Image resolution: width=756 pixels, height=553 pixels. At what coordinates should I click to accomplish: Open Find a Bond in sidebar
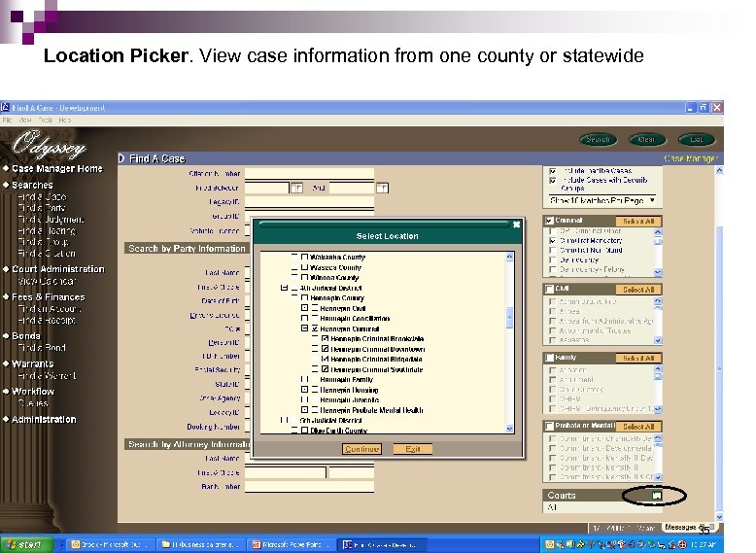42,347
